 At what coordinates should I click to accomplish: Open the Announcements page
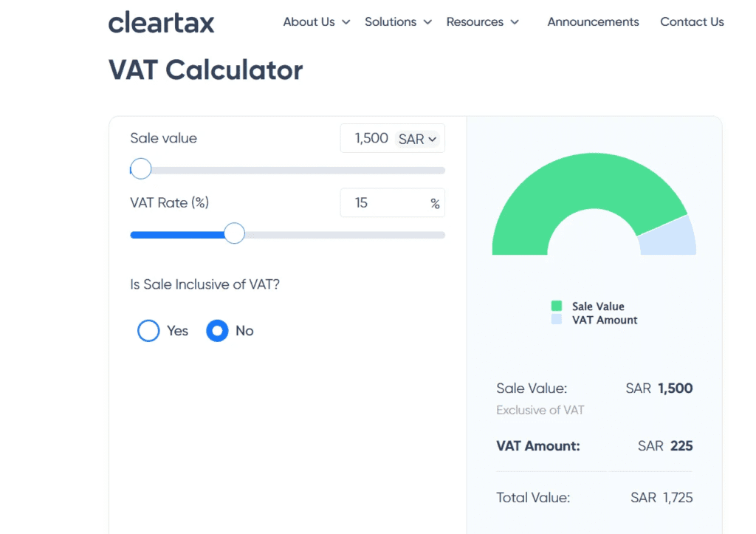(593, 22)
